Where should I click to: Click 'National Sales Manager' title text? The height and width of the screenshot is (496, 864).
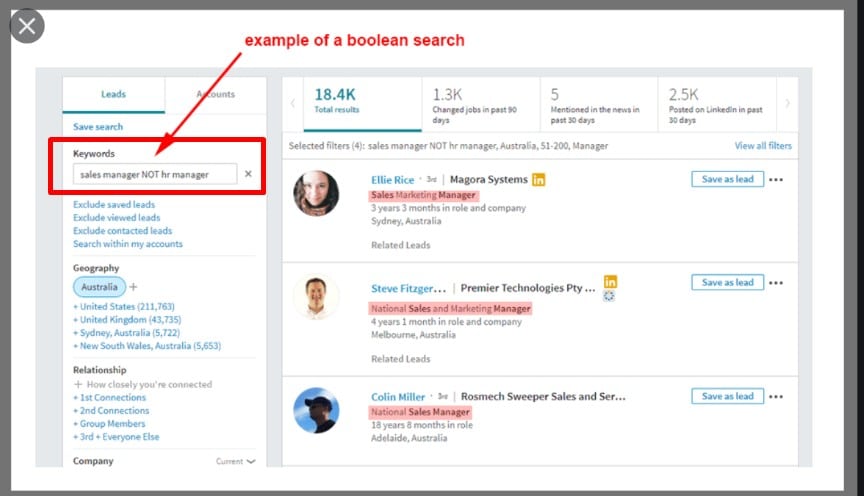click(420, 412)
